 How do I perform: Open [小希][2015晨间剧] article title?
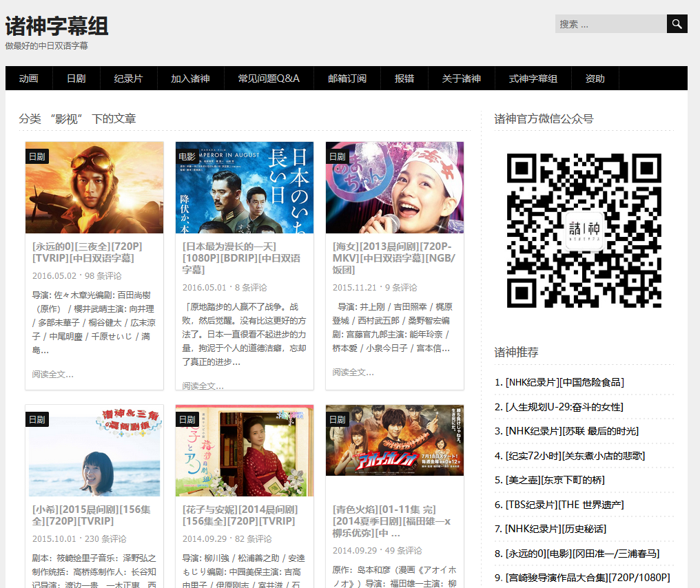tap(92, 515)
